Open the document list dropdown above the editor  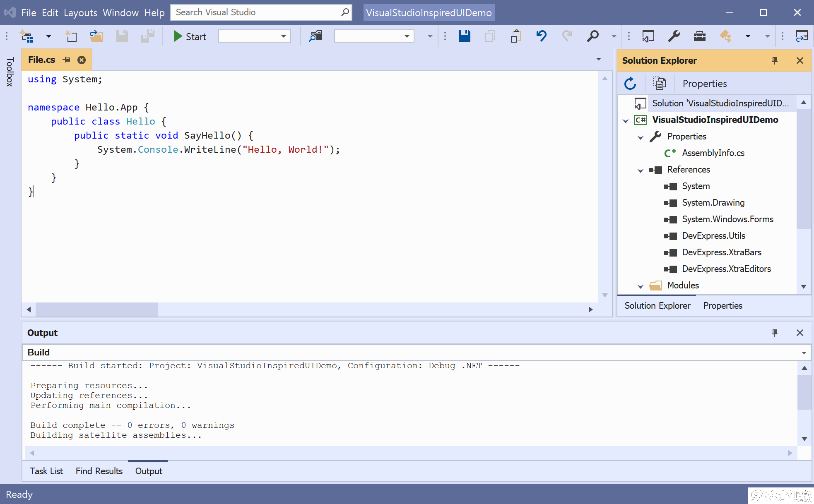point(598,59)
